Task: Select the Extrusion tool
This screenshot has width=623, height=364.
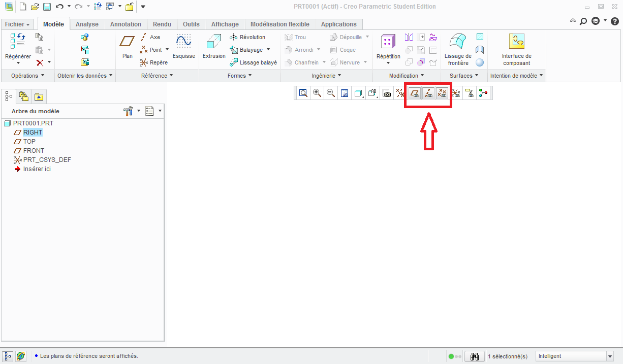Action: coord(214,47)
